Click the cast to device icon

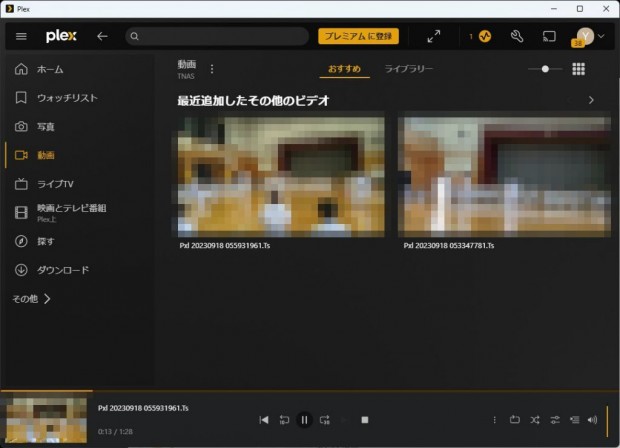(549, 36)
